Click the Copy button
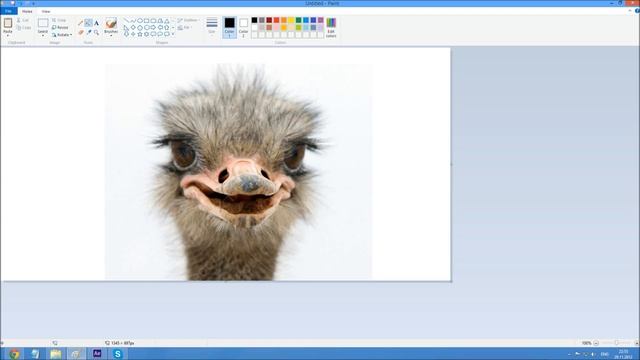This screenshot has width=640, height=360. pyautogui.click(x=24, y=28)
